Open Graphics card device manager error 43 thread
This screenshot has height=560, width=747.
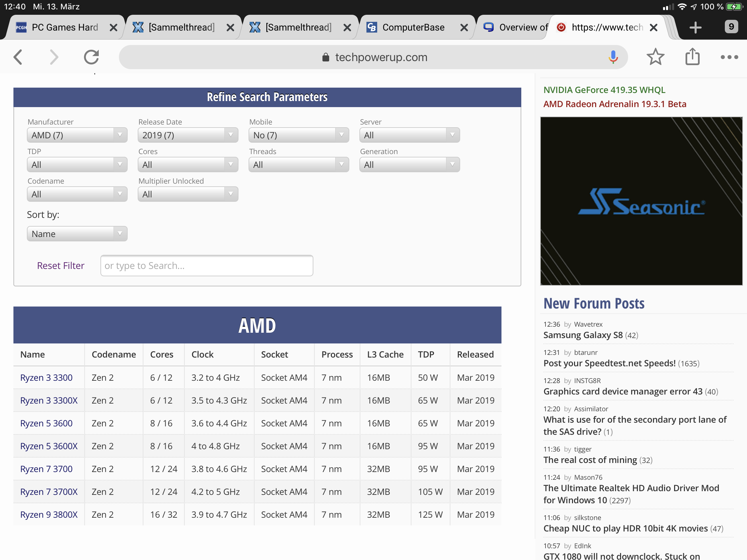tap(623, 391)
